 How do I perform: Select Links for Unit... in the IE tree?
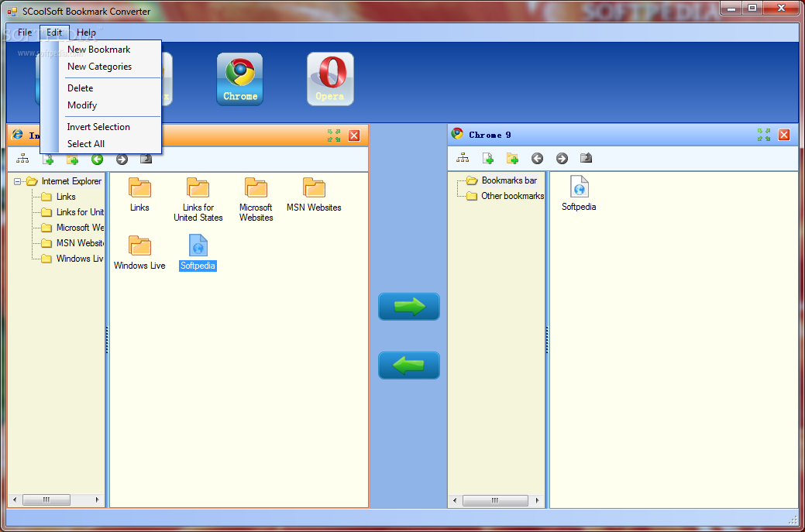(80, 212)
